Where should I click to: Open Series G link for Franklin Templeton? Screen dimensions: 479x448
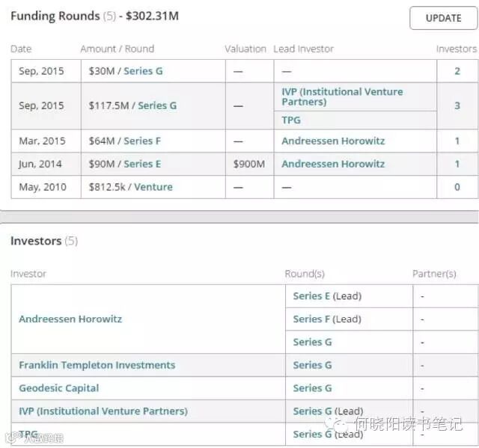click(x=312, y=365)
